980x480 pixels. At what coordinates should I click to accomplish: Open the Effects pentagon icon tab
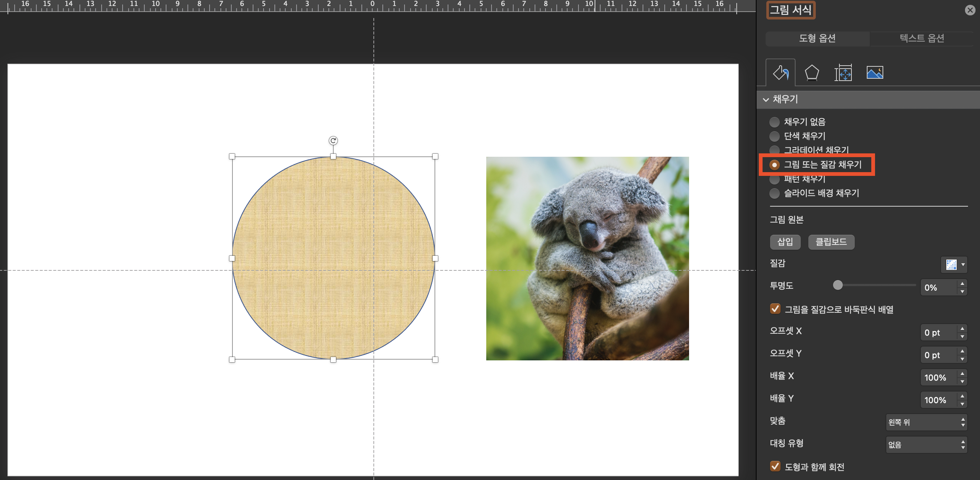pyautogui.click(x=811, y=72)
